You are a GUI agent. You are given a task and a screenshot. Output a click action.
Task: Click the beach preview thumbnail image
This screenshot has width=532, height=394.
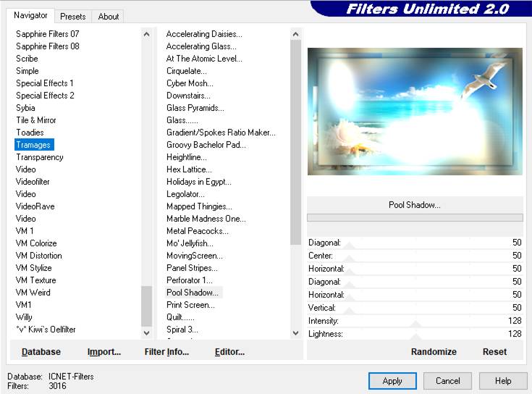pos(415,112)
